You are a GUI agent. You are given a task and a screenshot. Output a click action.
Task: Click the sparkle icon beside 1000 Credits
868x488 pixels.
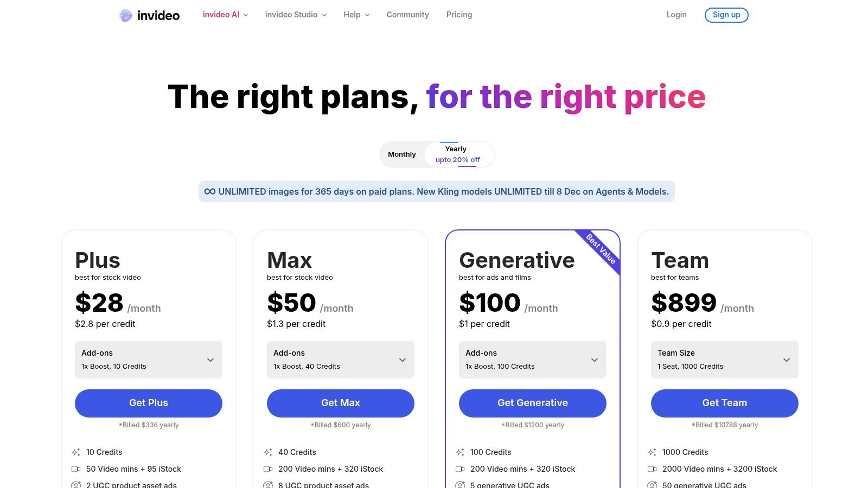(652, 452)
